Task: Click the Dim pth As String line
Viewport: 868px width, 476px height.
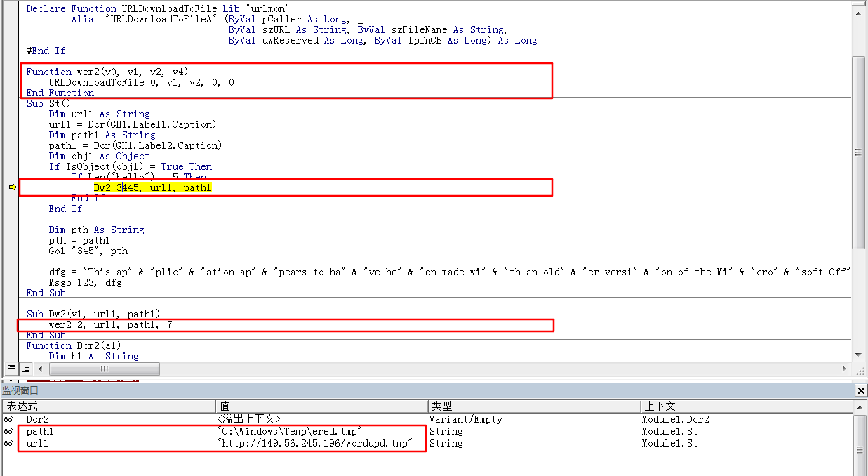Action: click(96, 230)
